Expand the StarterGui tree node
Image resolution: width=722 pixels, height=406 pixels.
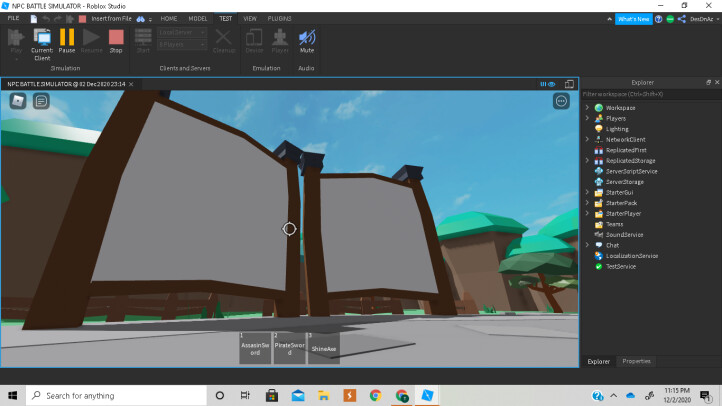pos(587,192)
